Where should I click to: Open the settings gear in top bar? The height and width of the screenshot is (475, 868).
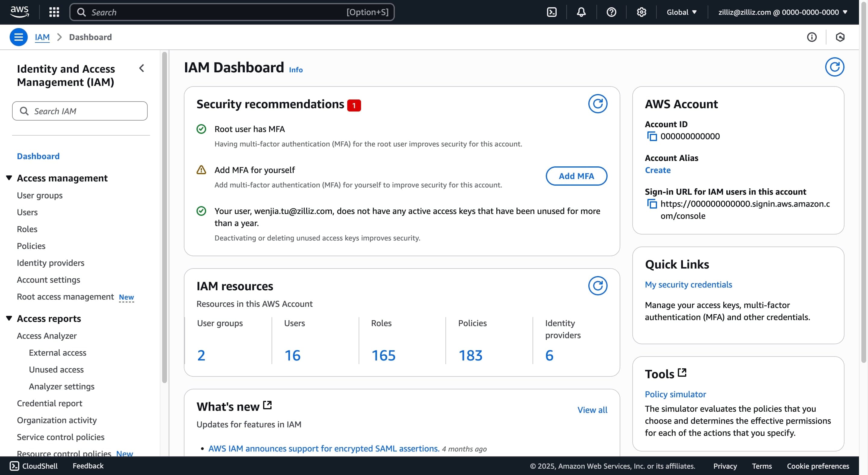tap(641, 12)
